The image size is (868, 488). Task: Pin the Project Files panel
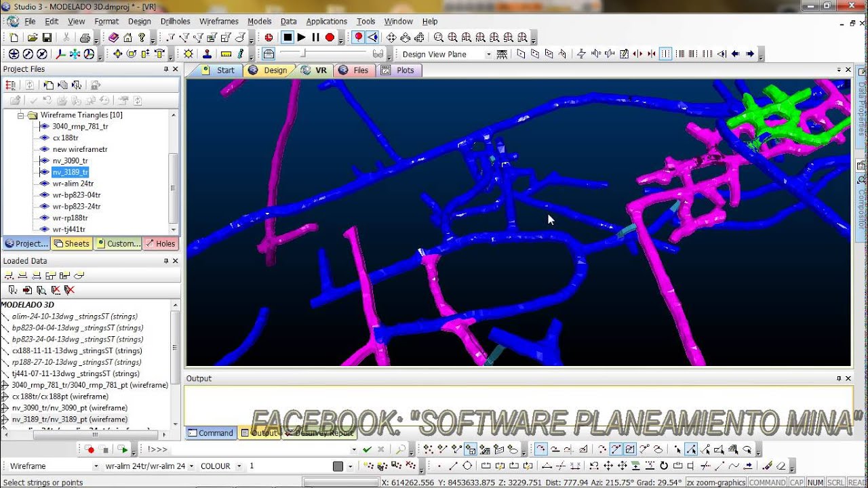pos(166,69)
